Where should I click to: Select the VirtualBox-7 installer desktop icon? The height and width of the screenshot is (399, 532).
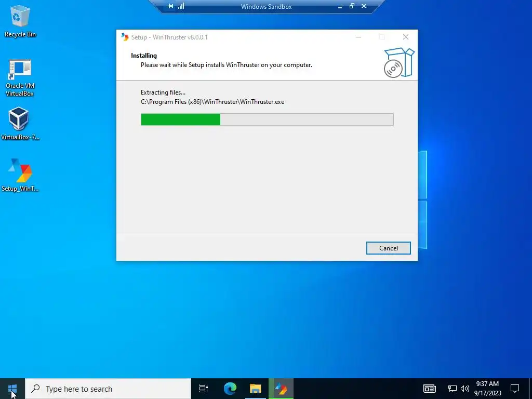[x=20, y=123]
